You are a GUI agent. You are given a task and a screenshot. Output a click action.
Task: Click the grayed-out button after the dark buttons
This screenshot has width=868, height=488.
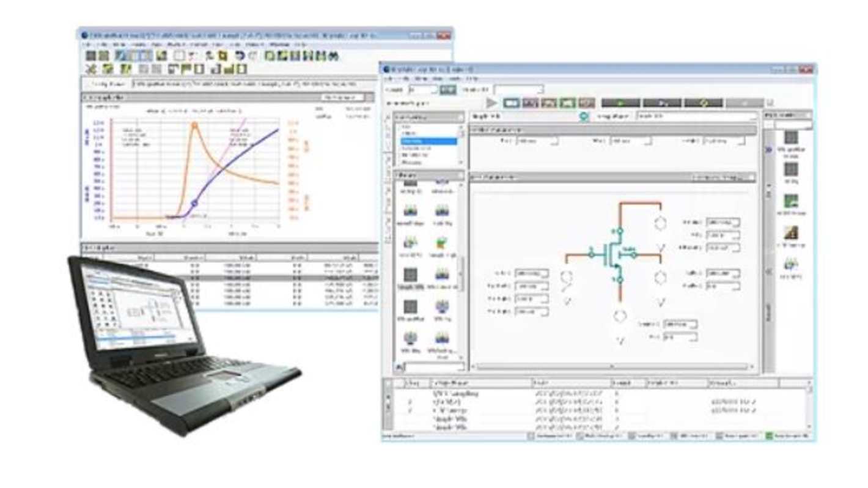[x=745, y=103]
